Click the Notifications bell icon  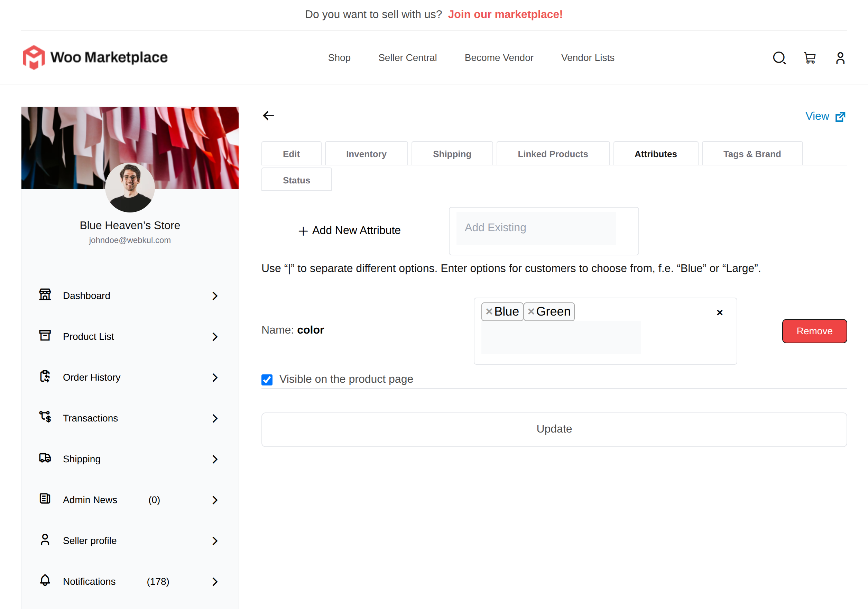click(45, 580)
